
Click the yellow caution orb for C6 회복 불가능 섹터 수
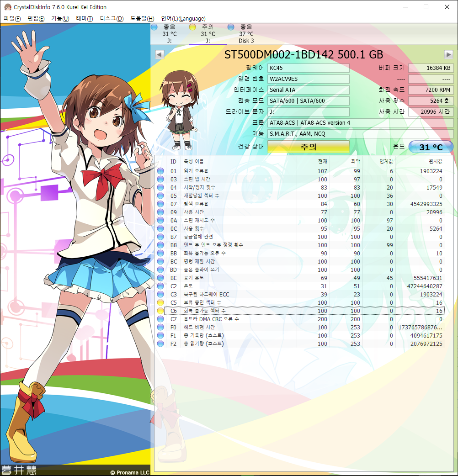coord(160,311)
